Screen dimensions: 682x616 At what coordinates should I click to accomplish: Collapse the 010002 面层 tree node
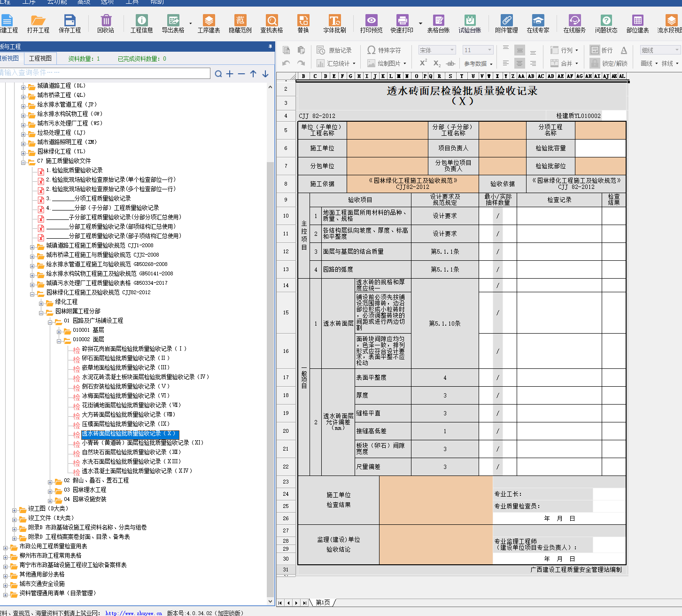(59, 341)
